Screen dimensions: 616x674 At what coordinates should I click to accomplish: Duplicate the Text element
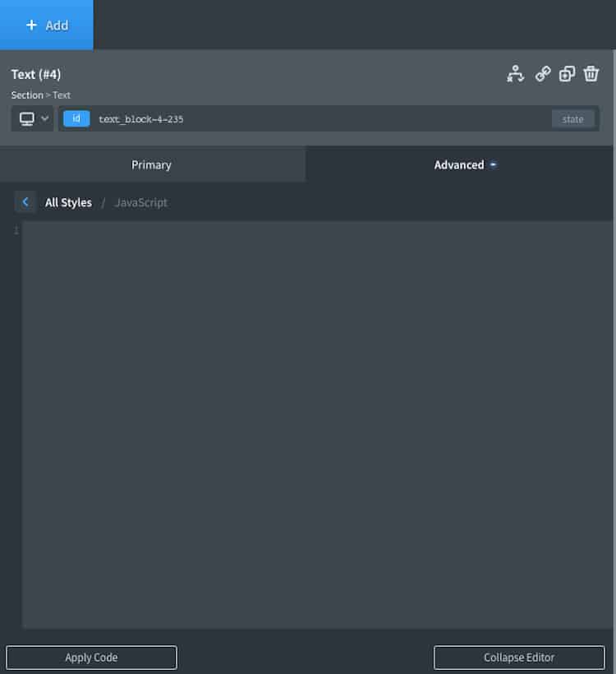(567, 74)
